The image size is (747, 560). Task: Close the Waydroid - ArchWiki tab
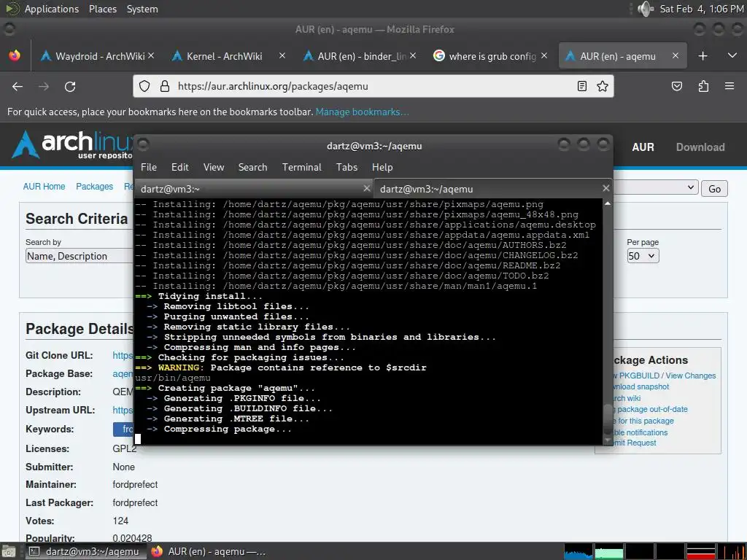(x=151, y=55)
